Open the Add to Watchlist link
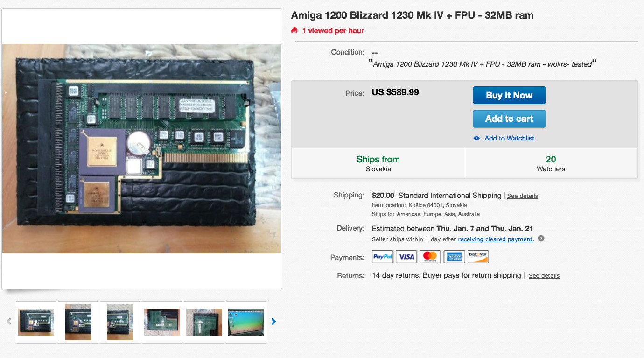Viewport: 644px width, 358px height. coord(509,138)
